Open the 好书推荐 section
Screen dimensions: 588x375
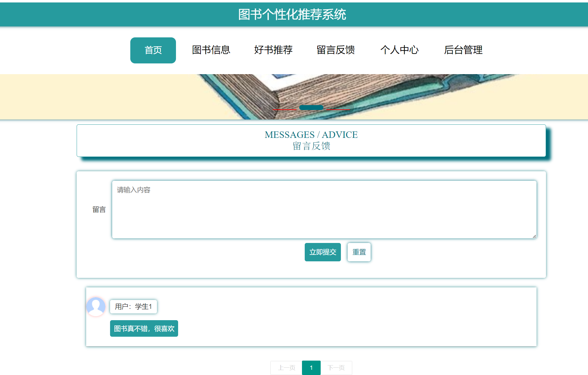(273, 50)
